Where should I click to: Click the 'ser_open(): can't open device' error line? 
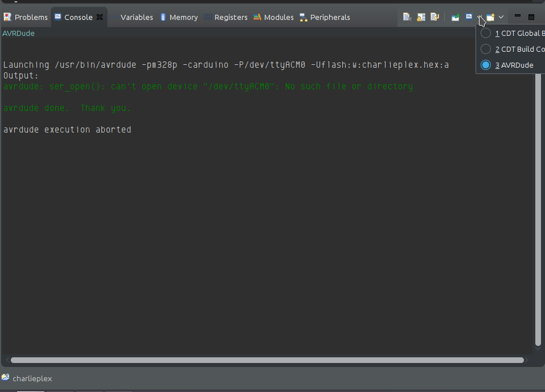208,86
